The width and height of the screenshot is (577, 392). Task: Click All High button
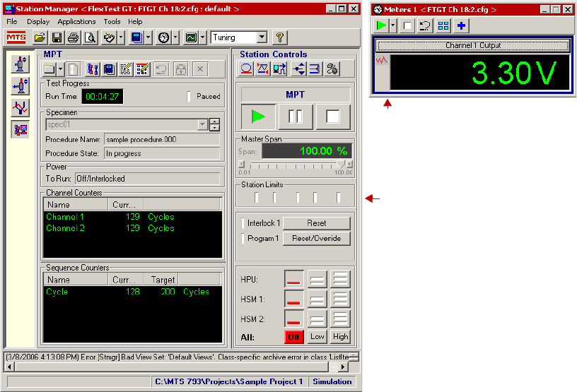point(340,336)
